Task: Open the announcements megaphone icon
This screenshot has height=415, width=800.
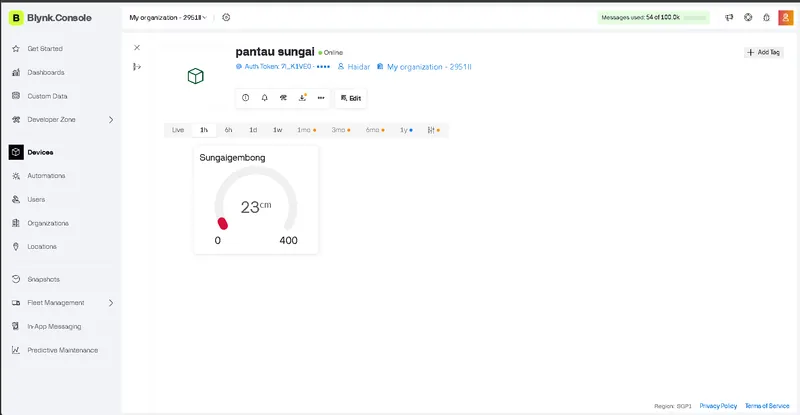Action: pos(729,17)
